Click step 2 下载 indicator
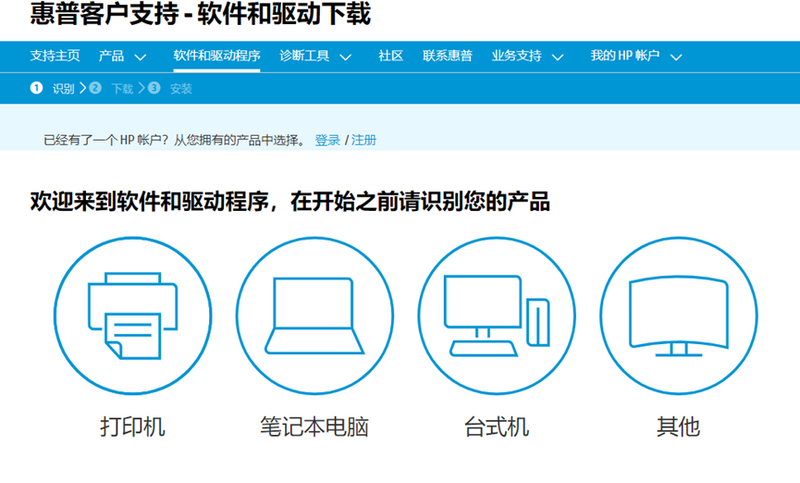 pyautogui.click(x=112, y=88)
